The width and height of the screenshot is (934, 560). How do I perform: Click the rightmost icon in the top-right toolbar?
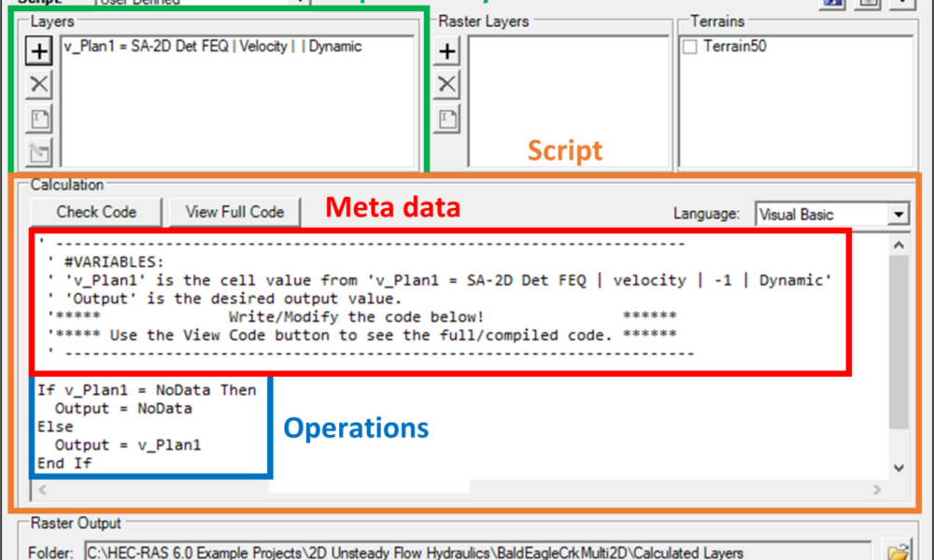(x=903, y=5)
